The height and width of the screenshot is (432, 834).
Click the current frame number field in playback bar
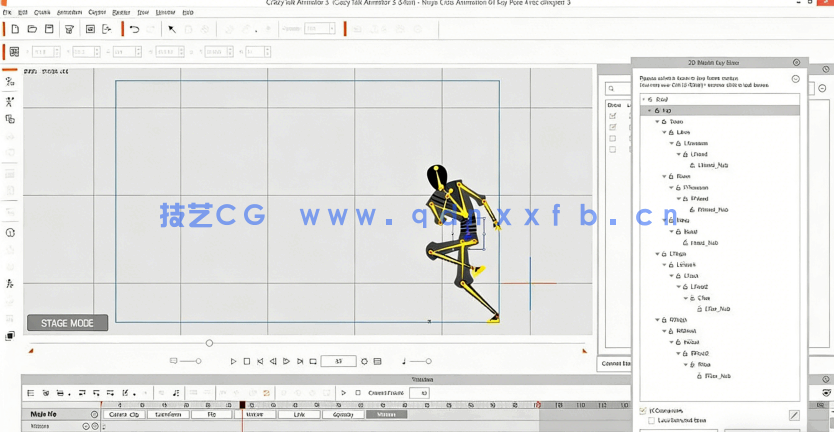pos(338,361)
